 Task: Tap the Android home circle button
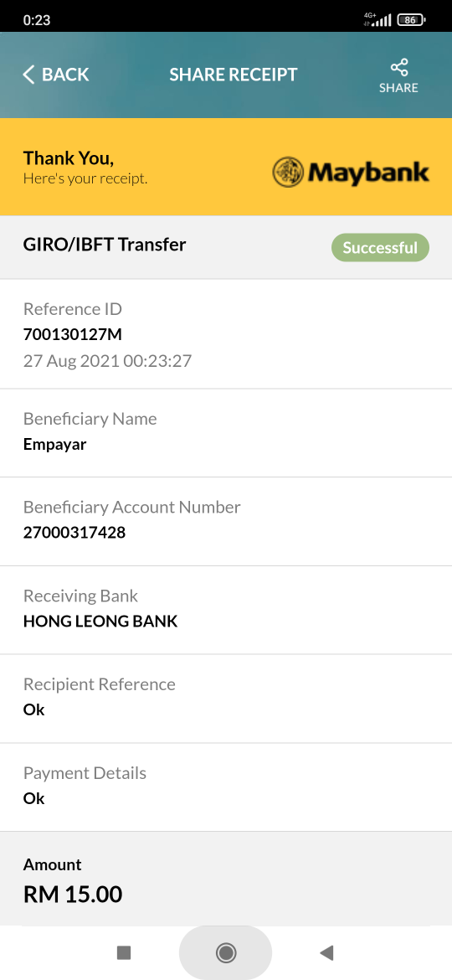pyautogui.click(x=225, y=952)
